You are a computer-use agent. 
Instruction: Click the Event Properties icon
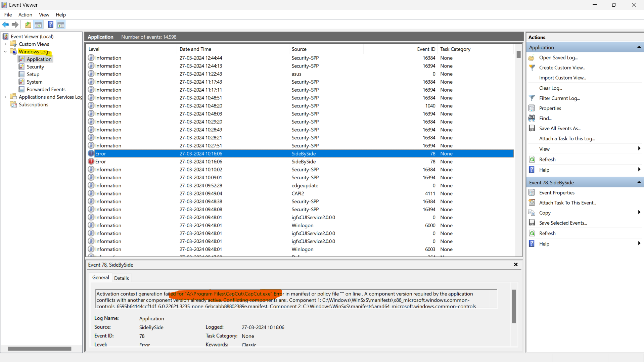click(x=532, y=192)
